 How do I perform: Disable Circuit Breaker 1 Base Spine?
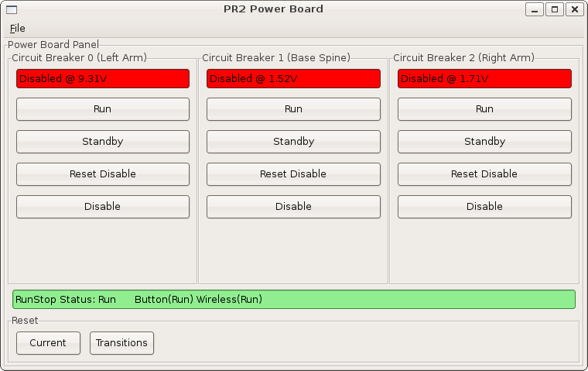click(293, 207)
